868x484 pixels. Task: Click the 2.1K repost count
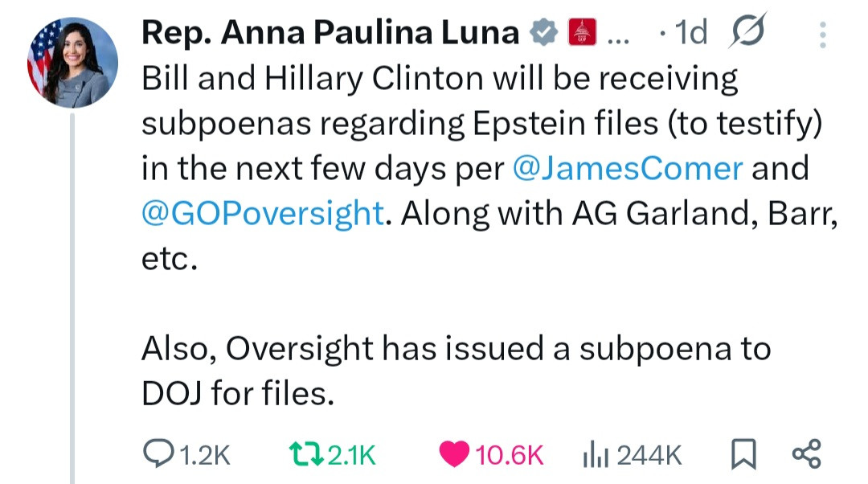pos(352,456)
